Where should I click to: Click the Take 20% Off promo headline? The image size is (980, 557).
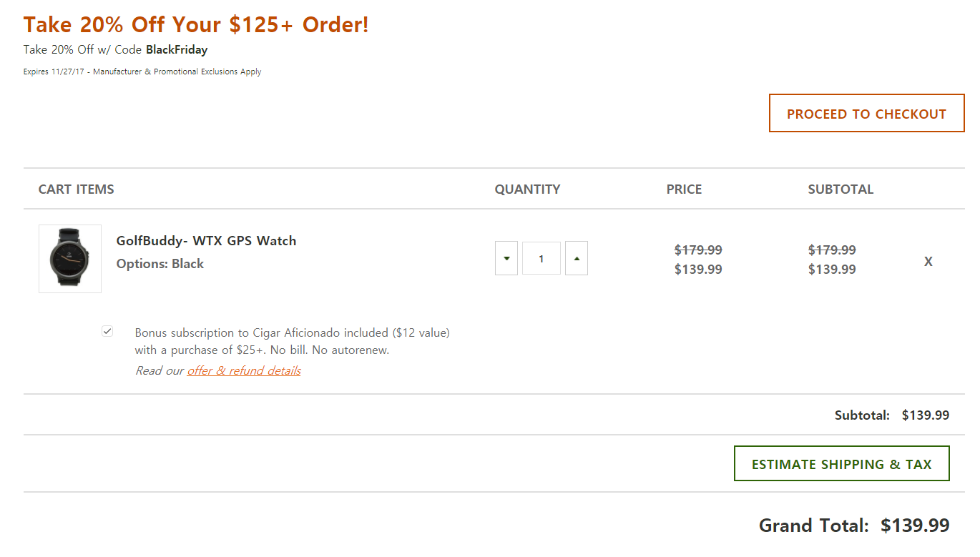coord(196,25)
